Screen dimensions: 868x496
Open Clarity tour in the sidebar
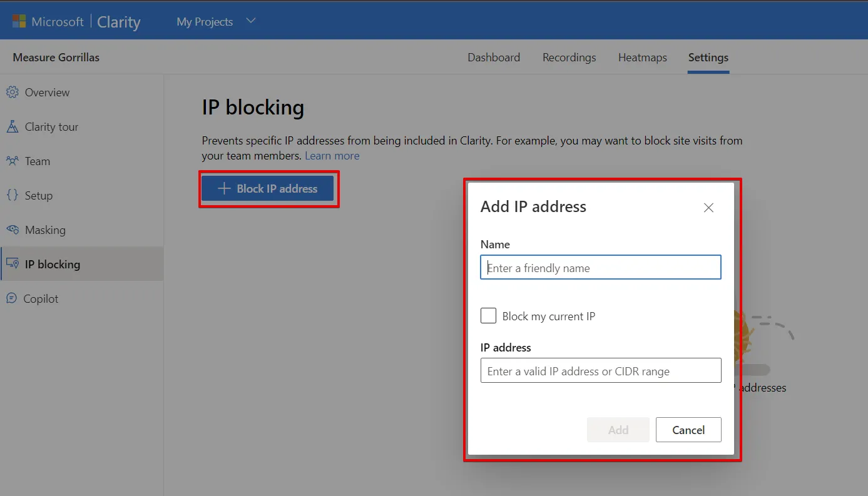pos(81,127)
